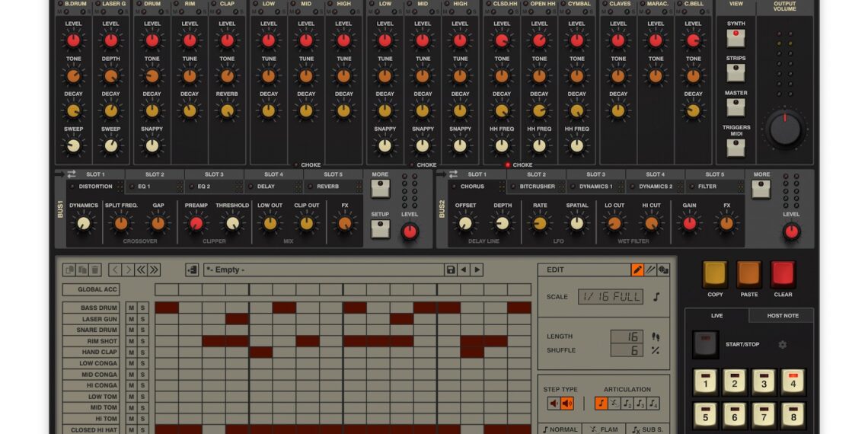The image size is (868, 434).
Task: Switch to the Host Note tab
Action: click(x=782, y=315)
